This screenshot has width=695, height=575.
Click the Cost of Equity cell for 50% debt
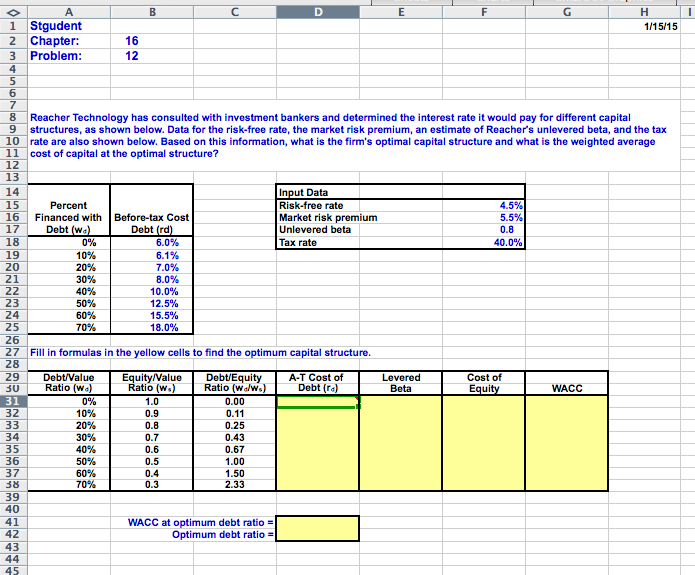pyautogui.click(x=484, y=461)
